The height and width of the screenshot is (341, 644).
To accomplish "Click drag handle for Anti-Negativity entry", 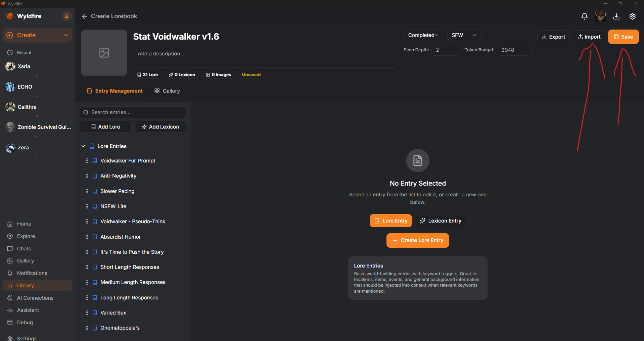I will pyautogui.click(x=87, y=176).
